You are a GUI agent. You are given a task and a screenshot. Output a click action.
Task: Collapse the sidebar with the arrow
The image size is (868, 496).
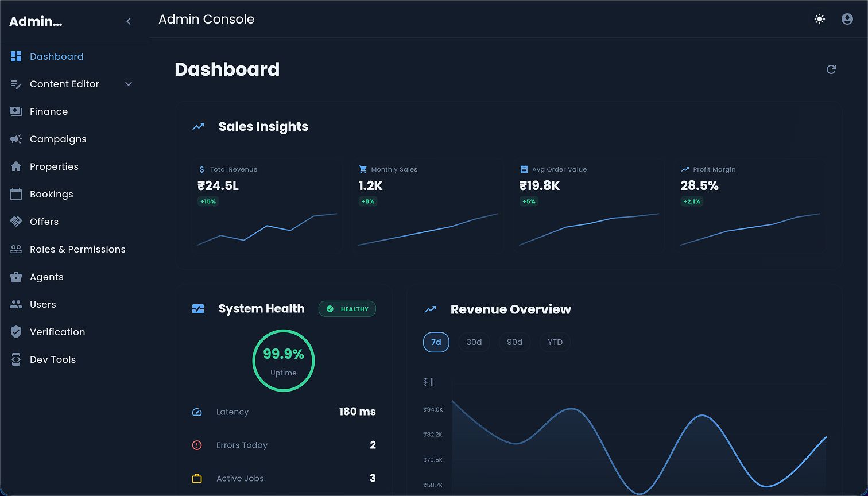point(129,21)
